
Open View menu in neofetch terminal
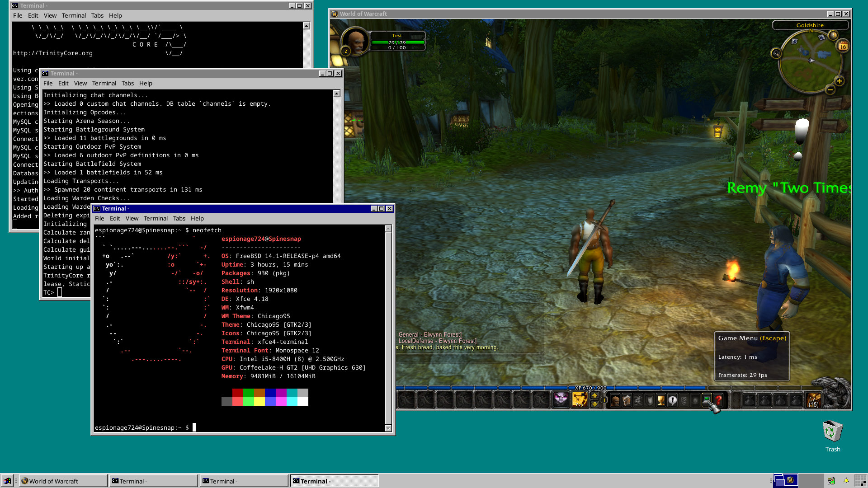coord(132,218)
